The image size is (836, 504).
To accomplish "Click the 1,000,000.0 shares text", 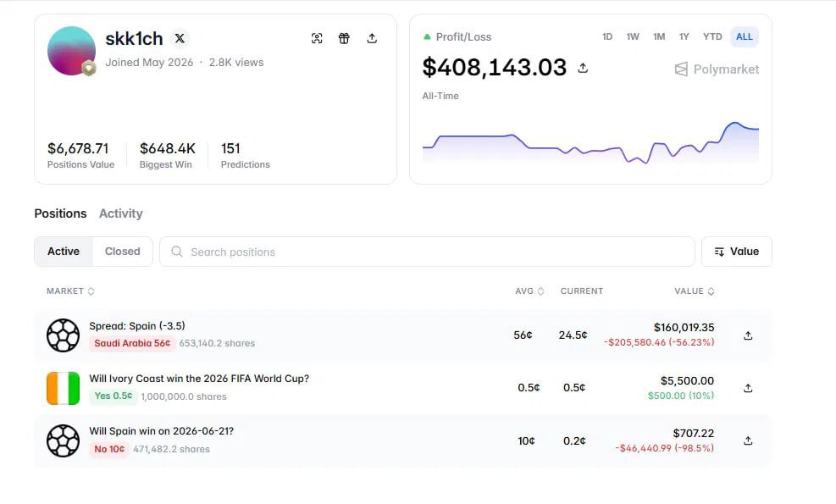I will coord(184,396).
